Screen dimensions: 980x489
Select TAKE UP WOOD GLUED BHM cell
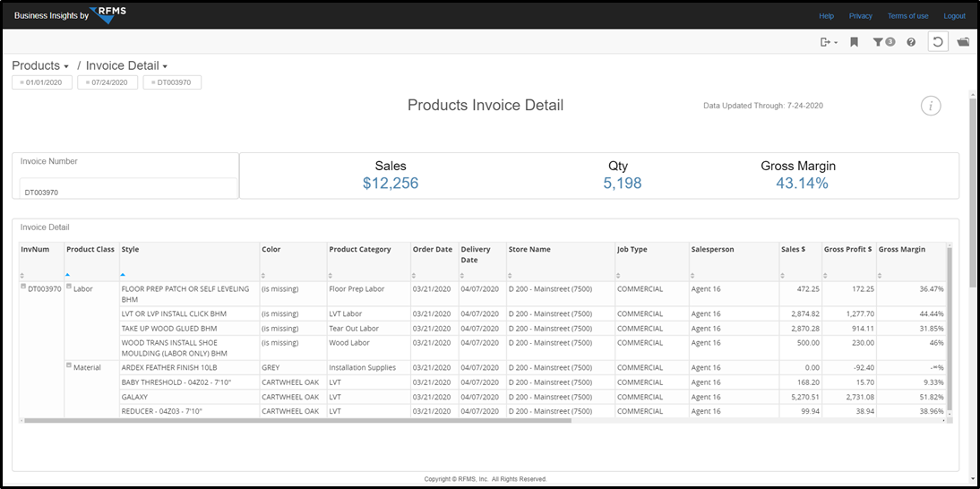pos(190,328)
